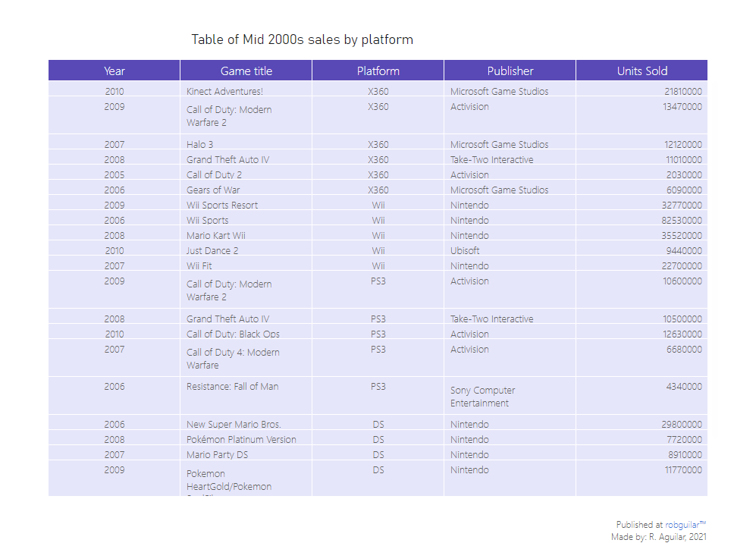The image size is (756, 543).
Task: Click 'Activision' in the Black Ops row
Action: (x=469, y=334)
